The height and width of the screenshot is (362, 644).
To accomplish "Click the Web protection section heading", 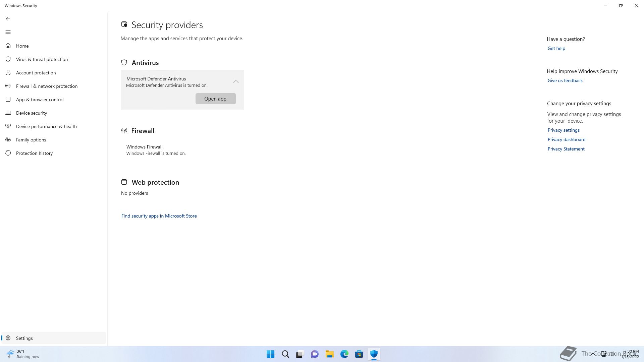I will coord(155,182).
